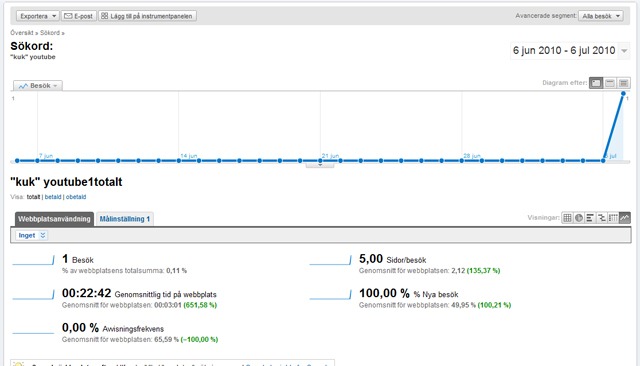Click the 0,00 % Avvisningsfrekvens value
This screenshot has height=366, width=640.
pyautogui.click(x=80, y=328)
